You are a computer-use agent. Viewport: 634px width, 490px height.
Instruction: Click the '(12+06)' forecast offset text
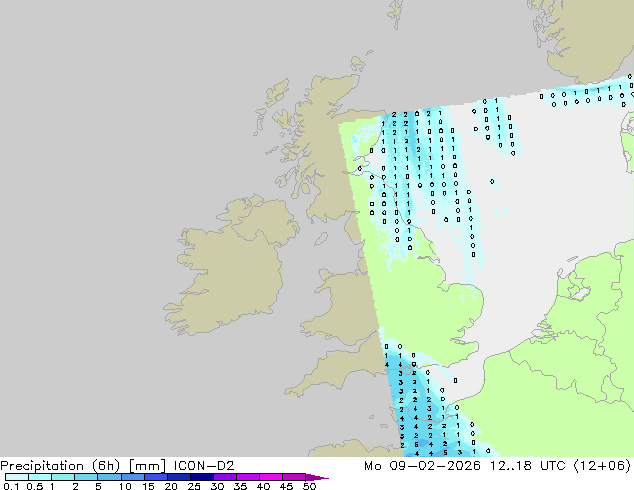pos(602,466)
